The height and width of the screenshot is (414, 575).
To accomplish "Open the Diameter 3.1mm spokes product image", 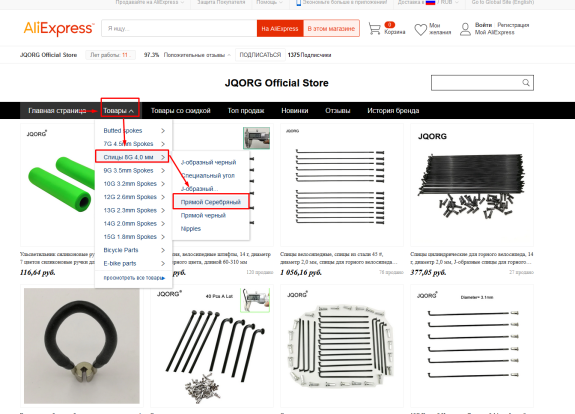I will click(472, 346).
